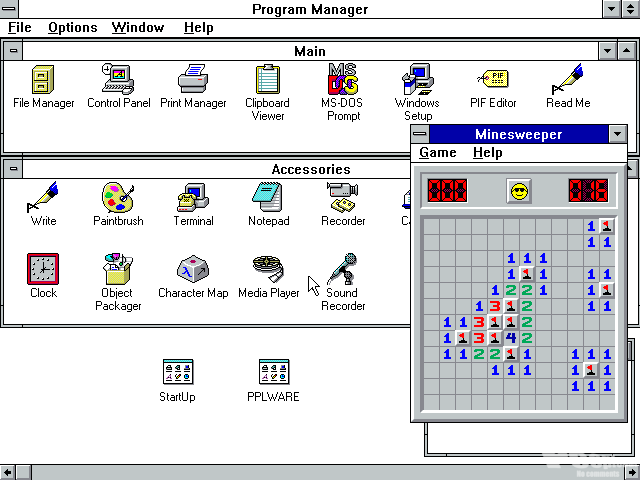
Task: Minimize the Minesweeper window
Action: click(x=618, y=134)
